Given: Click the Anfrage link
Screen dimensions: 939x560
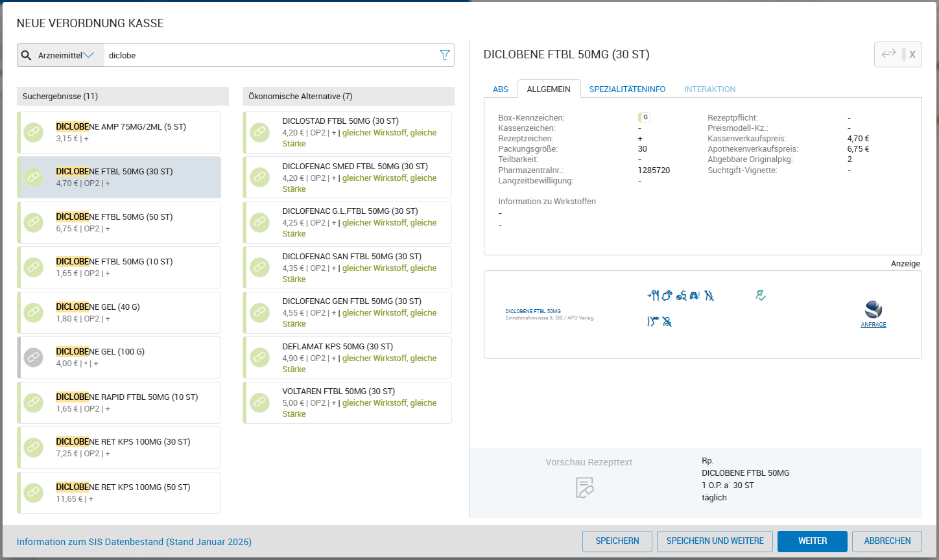Looking at the screenshot, I should click(873, 325).
